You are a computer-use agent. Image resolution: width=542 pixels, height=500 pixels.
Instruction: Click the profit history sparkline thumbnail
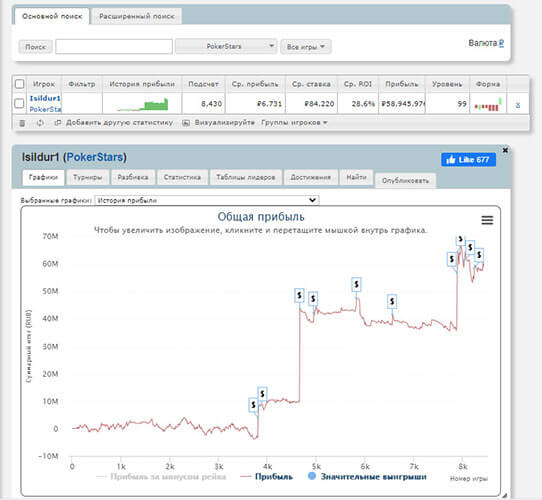pos(142,104)
